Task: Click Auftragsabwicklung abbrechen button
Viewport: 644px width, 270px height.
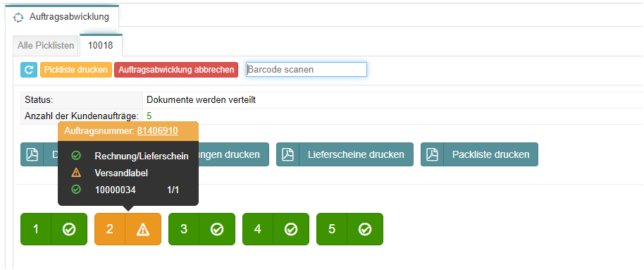Action: 176,70
